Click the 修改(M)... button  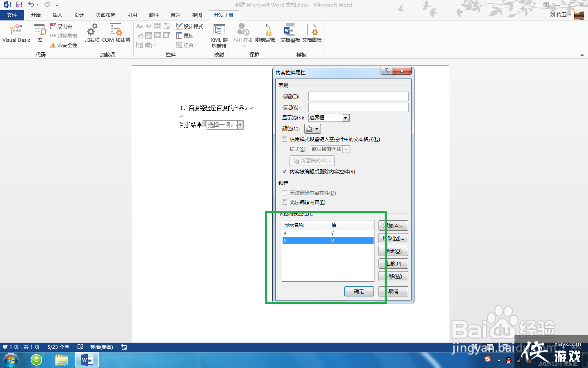[393, 238]
